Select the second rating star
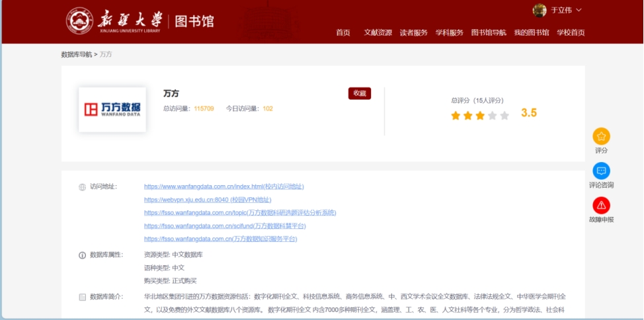This screenshot has height=320, width=644. coord(468,116)
